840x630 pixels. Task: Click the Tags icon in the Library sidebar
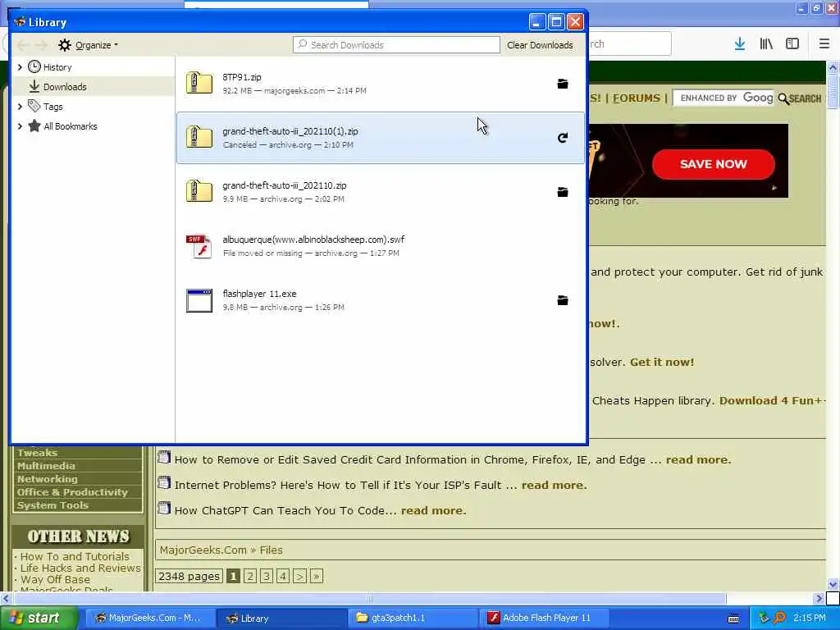[34, 106]
